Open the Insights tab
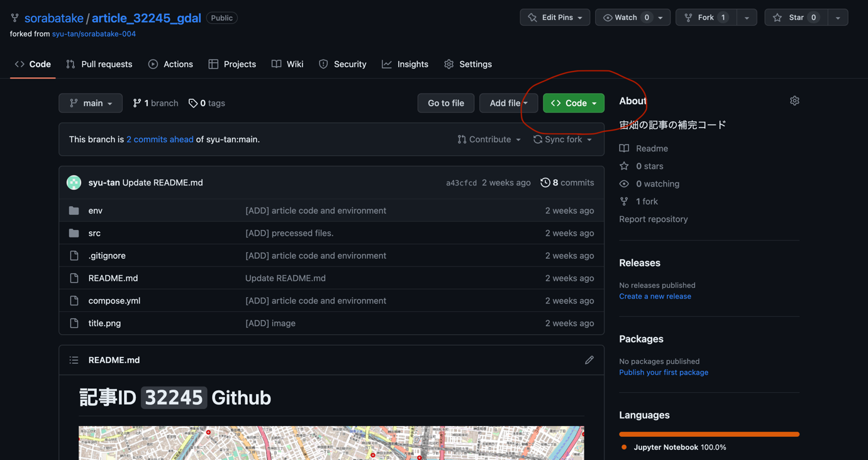 coord(405,64)
